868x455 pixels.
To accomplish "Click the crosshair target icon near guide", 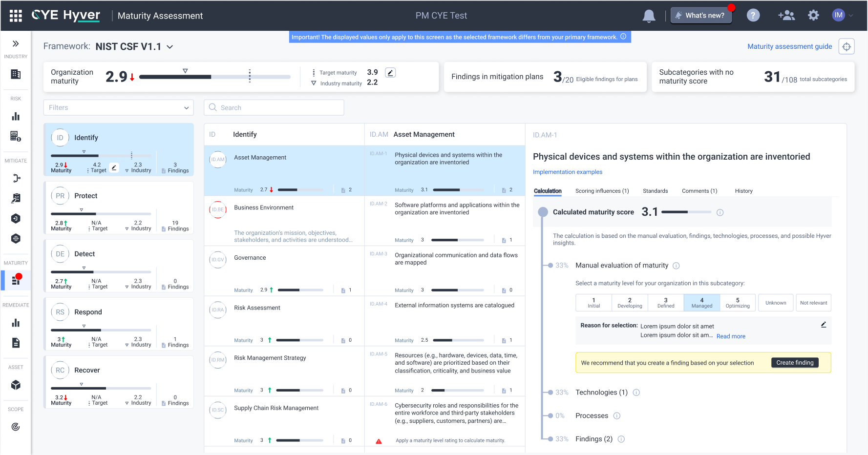I will click(x=847, y=46).
